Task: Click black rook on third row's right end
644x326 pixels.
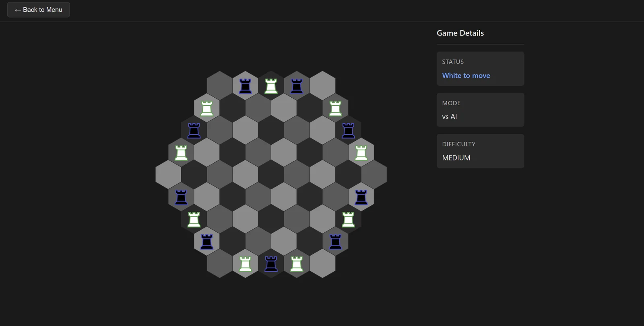Action: point(348,131)
